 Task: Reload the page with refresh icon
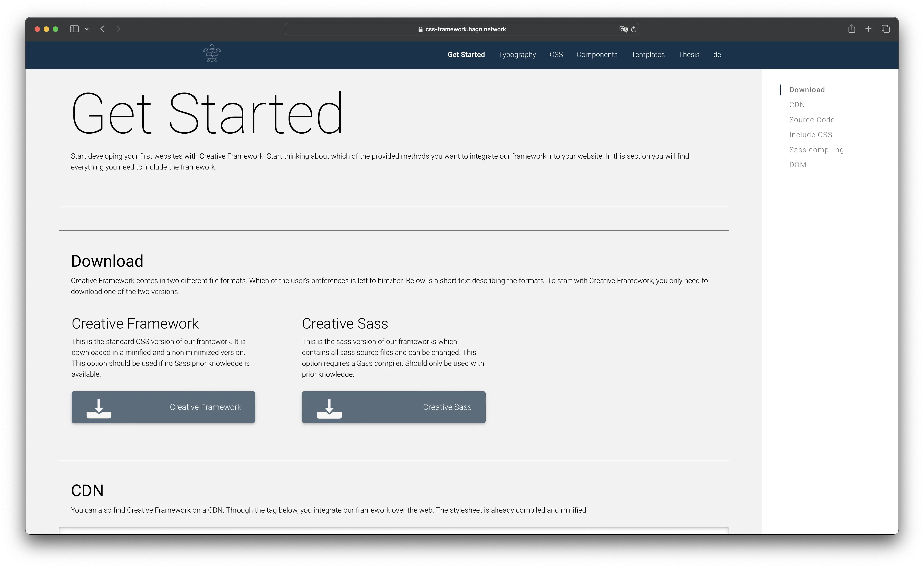tap(634, 29)
